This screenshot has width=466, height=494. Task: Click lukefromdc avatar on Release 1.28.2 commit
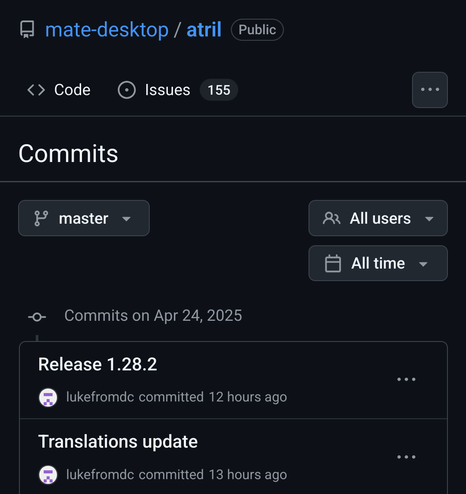48,397
